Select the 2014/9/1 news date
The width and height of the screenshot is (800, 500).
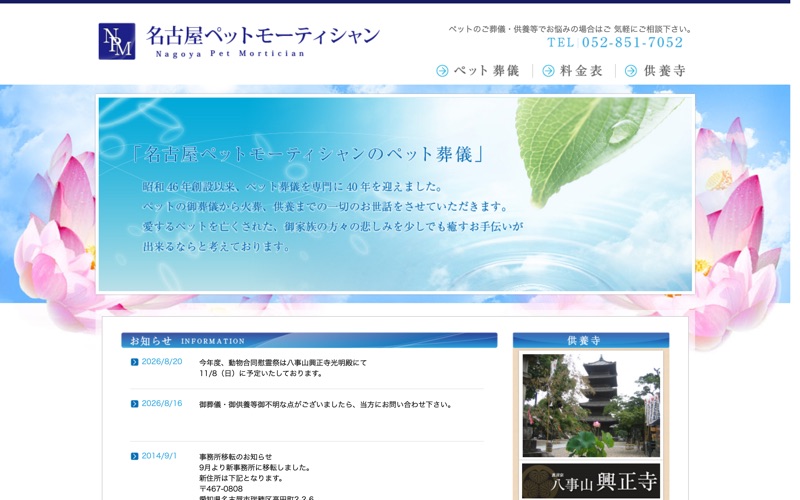[159, 456]
